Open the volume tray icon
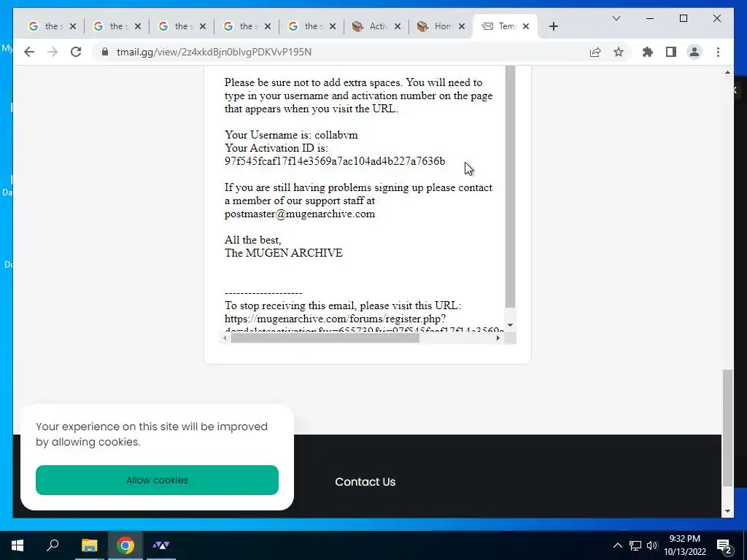The image size is (747, 560). pos(652,545)
